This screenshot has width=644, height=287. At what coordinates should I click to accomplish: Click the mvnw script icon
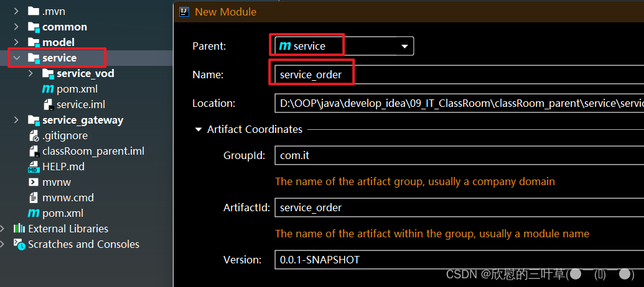pyautogui.click(x=34, y=182)
